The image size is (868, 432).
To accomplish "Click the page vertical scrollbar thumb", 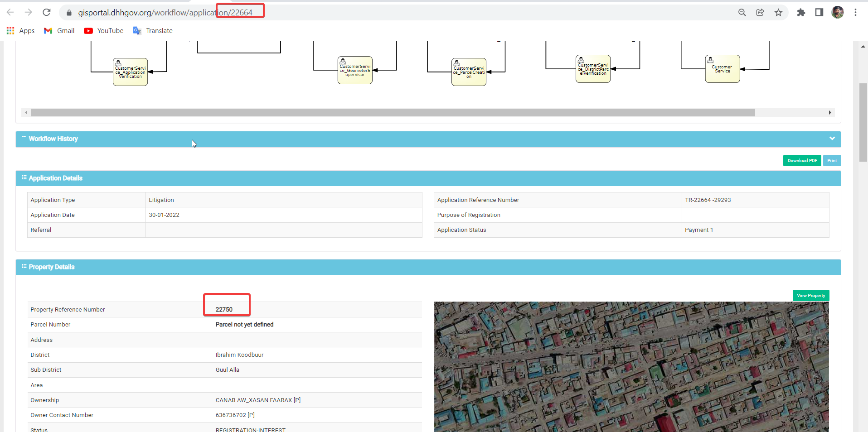I will 863,122.
